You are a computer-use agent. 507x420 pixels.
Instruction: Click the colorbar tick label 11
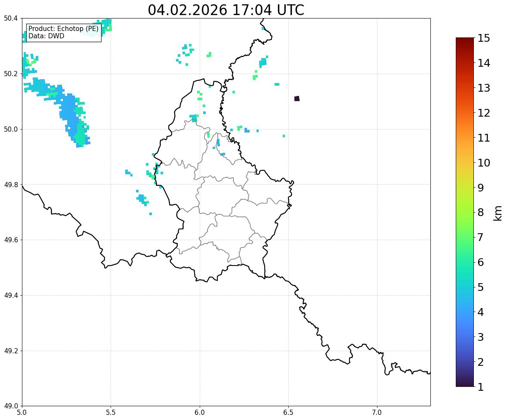(x=484, y=138)
